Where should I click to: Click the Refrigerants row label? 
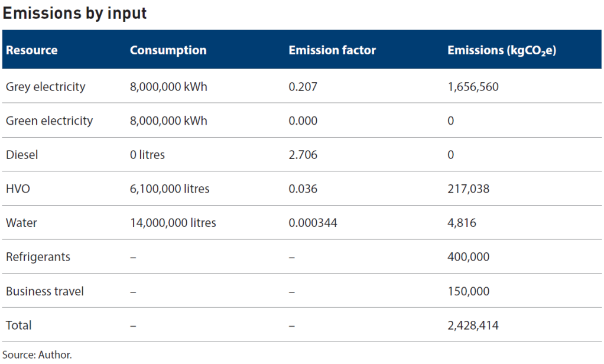pyautogui.click(x=38, y=257)
